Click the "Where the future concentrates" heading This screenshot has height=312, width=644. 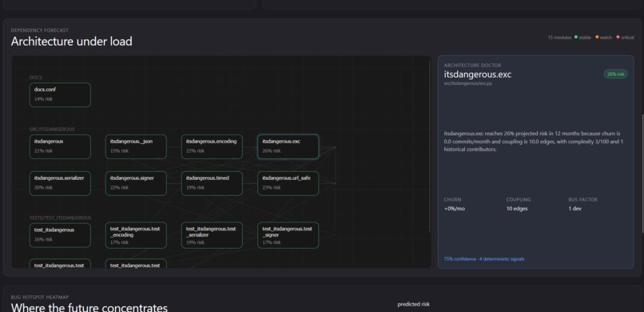89,307
